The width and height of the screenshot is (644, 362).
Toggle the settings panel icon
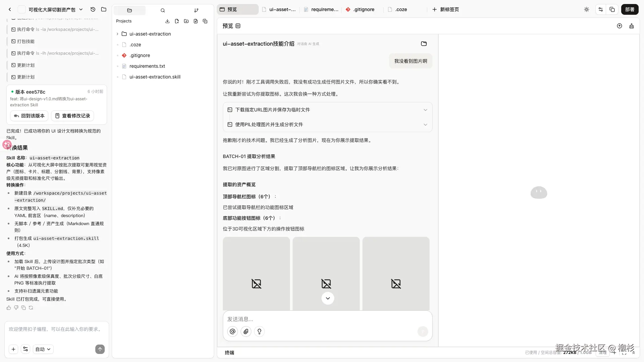pos(600,9)
